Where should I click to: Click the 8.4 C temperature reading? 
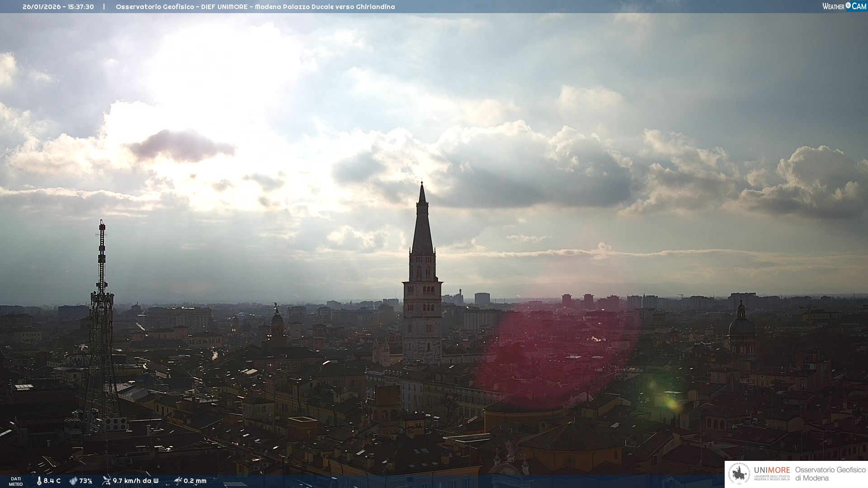[52, 481]
